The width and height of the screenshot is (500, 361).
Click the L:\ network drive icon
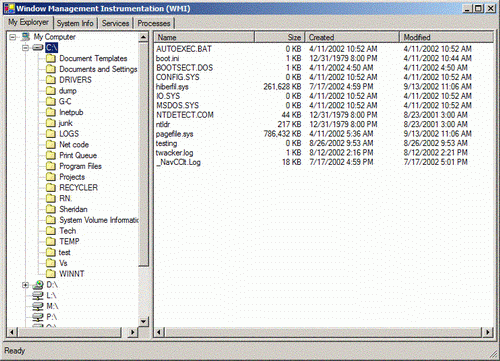pos(38,296)
